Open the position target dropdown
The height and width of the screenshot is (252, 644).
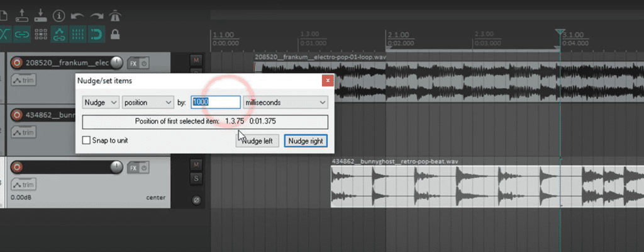(x=148, y=103)
